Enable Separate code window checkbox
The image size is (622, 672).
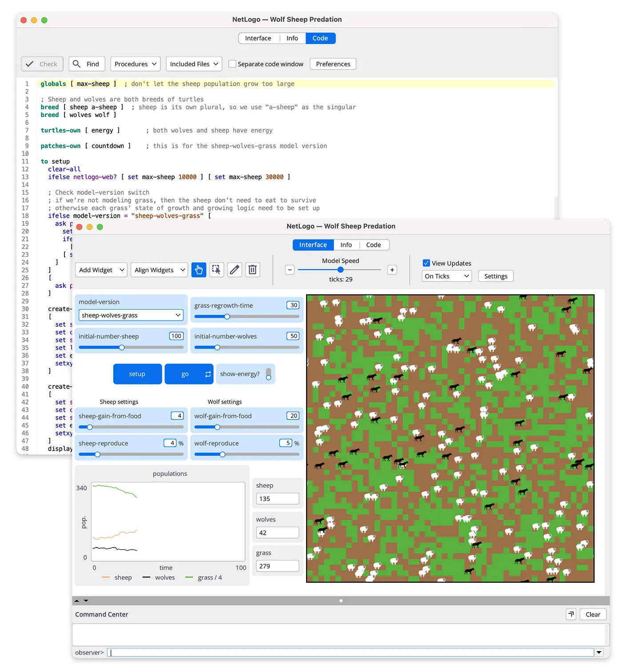pos(232,64)
